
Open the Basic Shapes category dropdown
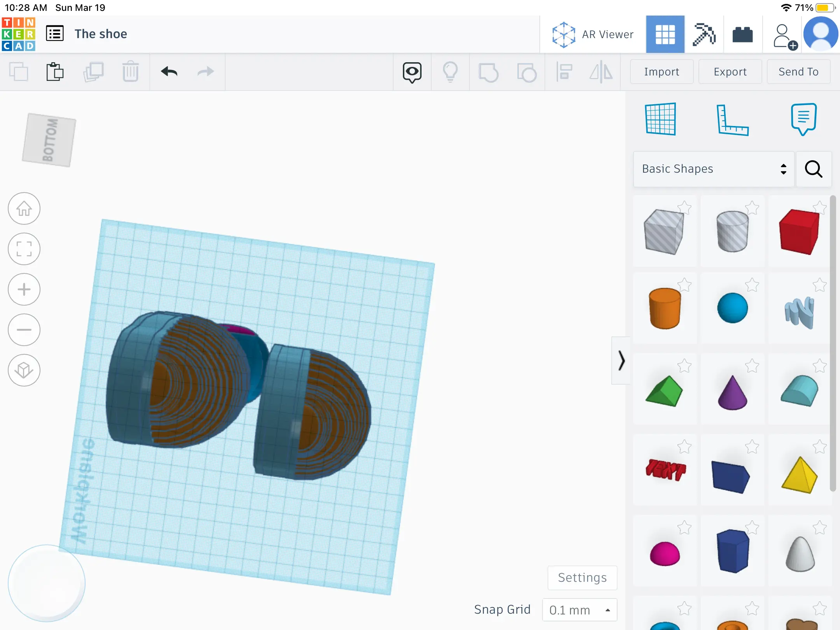[714, 169]
